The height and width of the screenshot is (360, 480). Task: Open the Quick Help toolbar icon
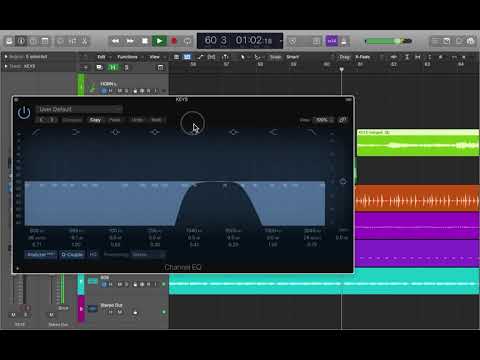(33, 41)
